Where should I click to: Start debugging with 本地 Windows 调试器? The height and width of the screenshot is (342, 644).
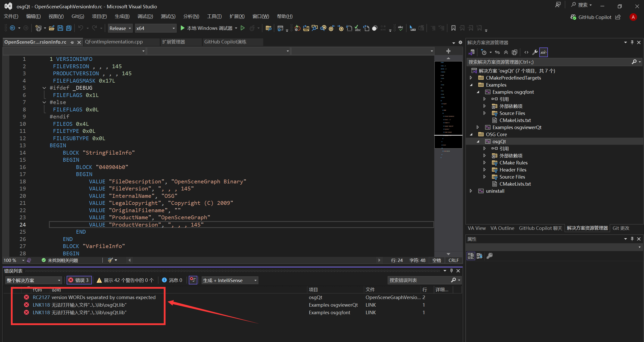coord(207,28)
